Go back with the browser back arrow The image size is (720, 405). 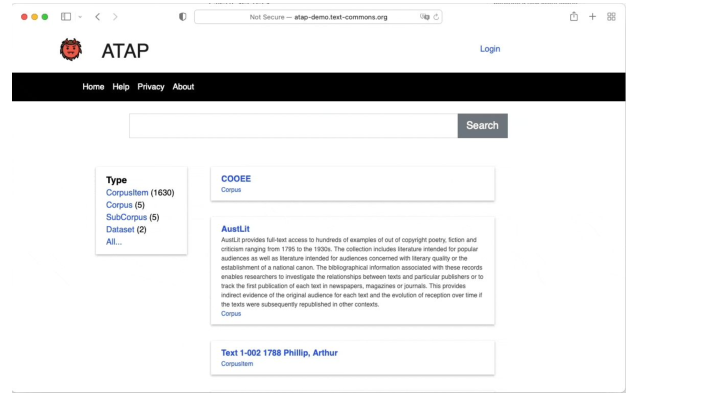point(97,17)
